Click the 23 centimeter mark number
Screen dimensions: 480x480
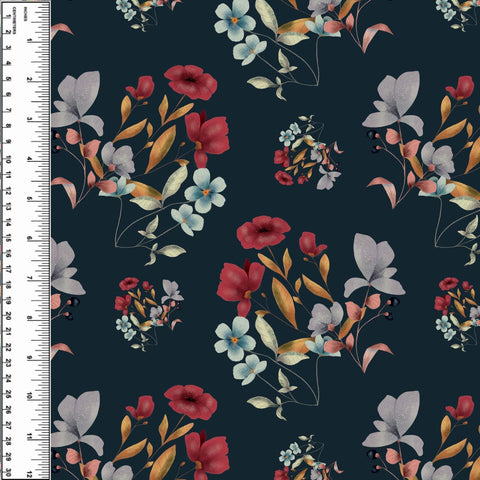[8, 363]
